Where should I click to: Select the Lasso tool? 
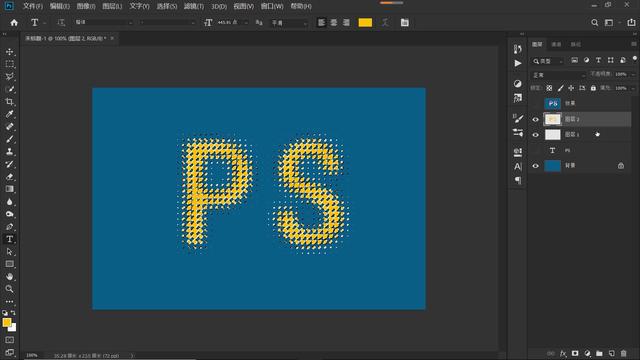tap(9, 77)
